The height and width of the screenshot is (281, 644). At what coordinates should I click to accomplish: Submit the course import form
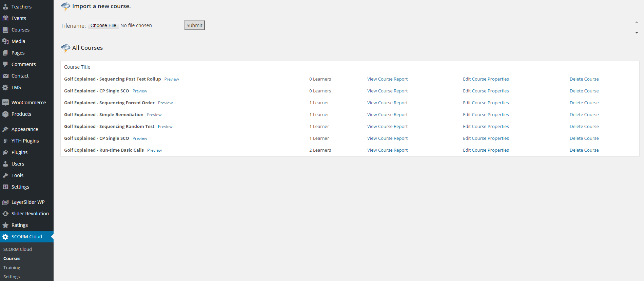click(x=194, y=25)
